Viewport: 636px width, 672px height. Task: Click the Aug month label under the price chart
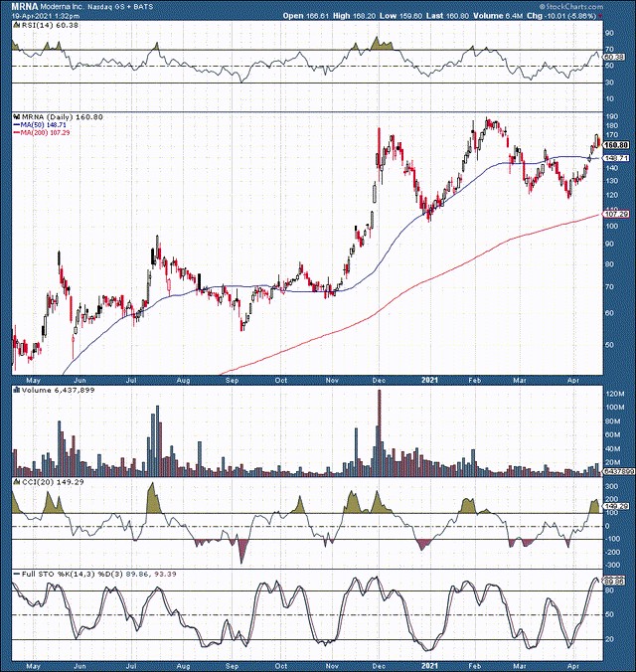183,380
